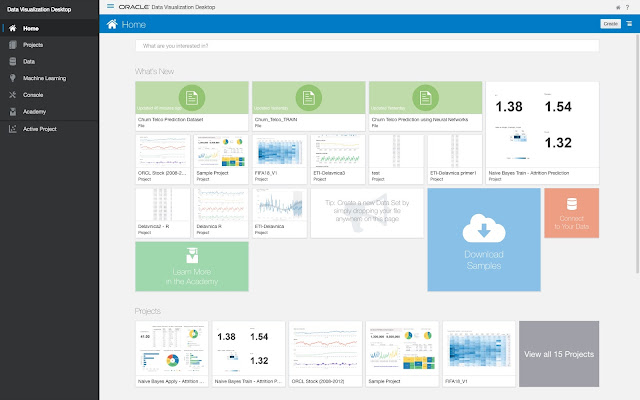Open the Machine Learning bulb icon
640x400 pixels.
(13, 78)
